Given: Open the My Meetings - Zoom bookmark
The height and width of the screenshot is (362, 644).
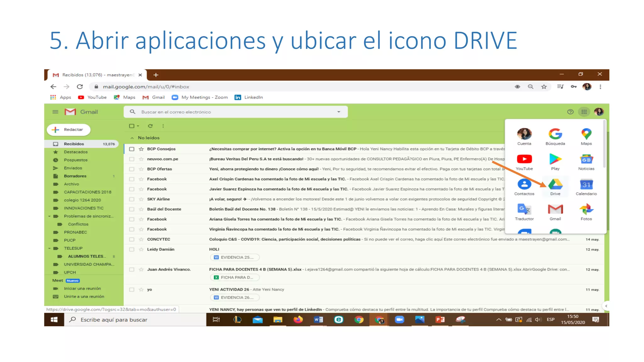Looking at the screenshot, I should 200,97.
